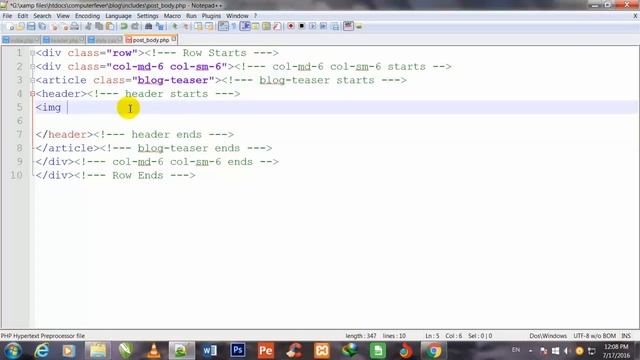Image resolution: width=640 pixels, height=360 pixels.
Task: Open the Edit menu
Action: [22, 16]
